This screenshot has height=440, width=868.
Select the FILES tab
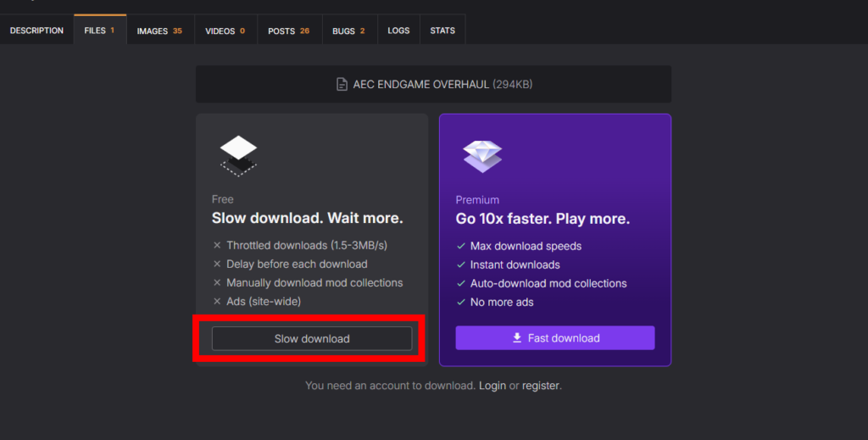click(99, 31)
